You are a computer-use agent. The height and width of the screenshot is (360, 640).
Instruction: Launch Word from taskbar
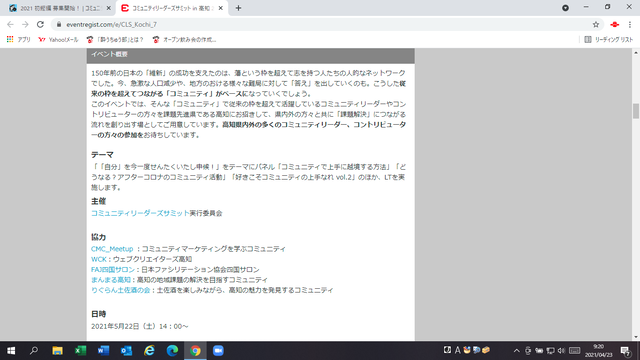(103, 351)
